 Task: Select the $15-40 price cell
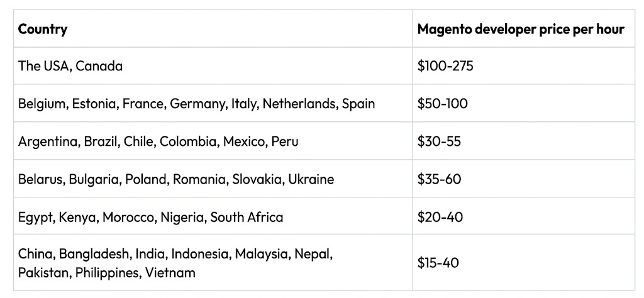tap(438, 263)
